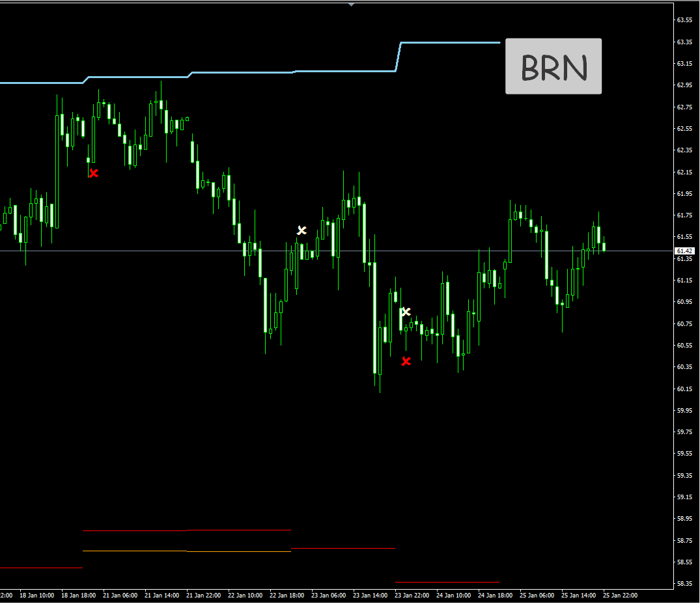This screenshot has height=604, width=700.
Task: Click price scale value 60.35
Action: click(x=684, y=366)
